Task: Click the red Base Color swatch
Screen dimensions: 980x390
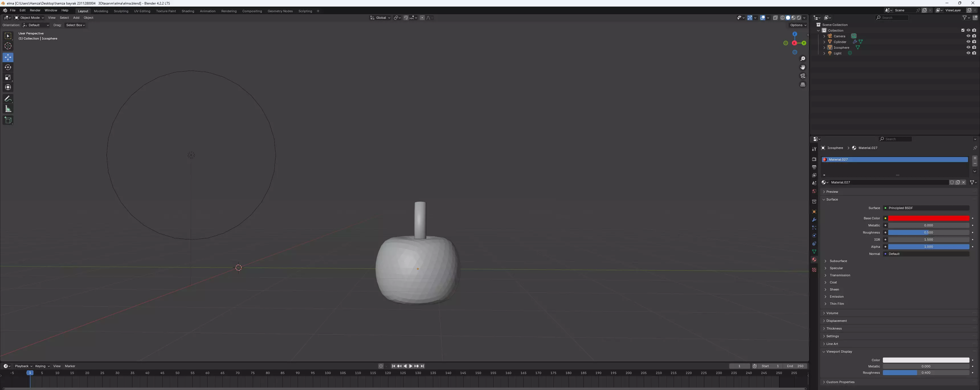Action: pyautogui.click(x=928, y=219)
